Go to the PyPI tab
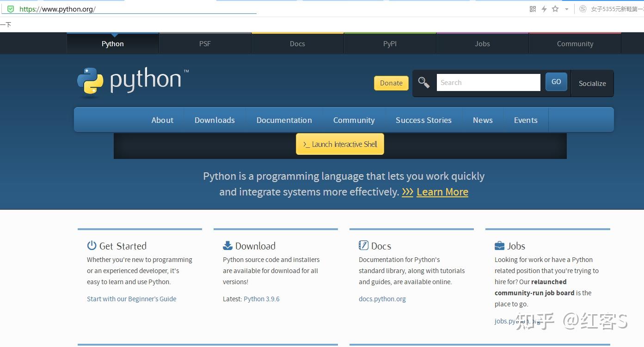The height and width of the screenshot is (347, 644). 390,43
